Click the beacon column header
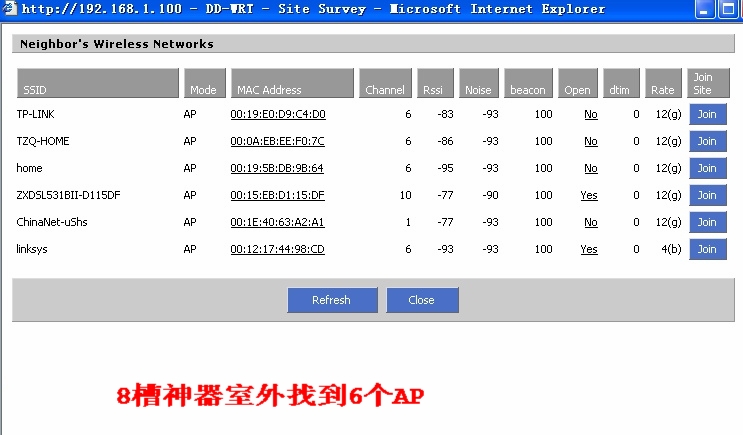Viewport: 743px width, 435px height. [528, 83]
